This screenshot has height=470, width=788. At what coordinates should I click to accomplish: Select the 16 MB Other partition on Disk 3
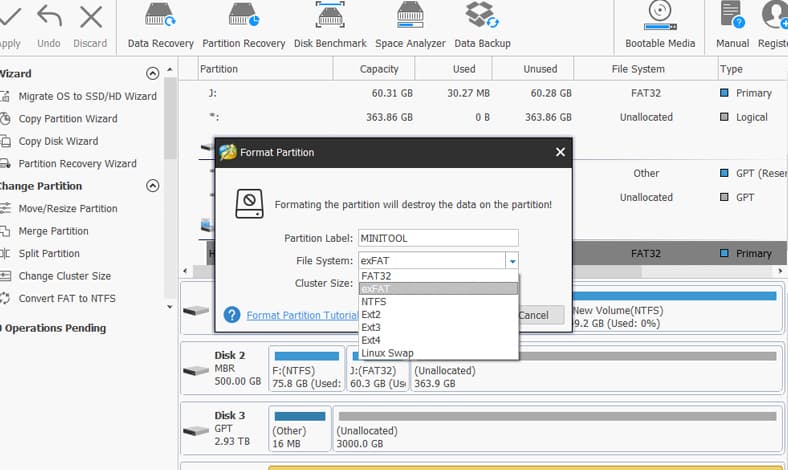click(x=300, y=429)
